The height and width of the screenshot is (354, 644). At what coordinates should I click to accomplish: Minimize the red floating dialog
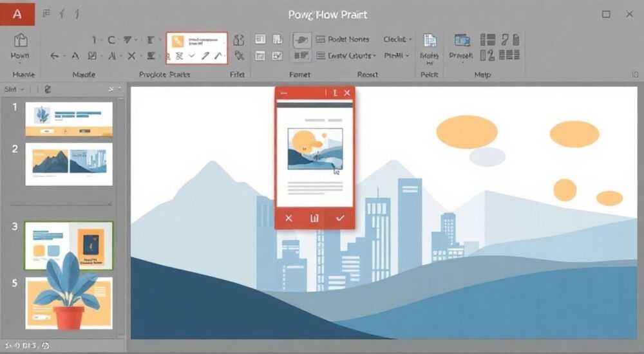(x=284, y=93)
